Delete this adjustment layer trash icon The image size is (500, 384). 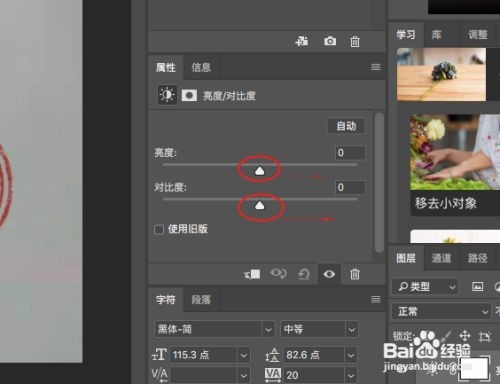click(355, 274)
